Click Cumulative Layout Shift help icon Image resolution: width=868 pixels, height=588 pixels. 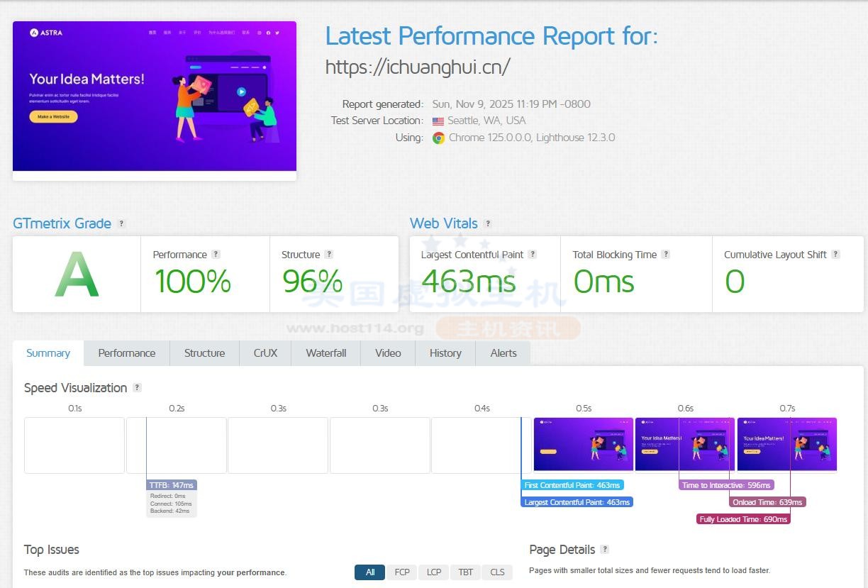[x=835, y=255]
